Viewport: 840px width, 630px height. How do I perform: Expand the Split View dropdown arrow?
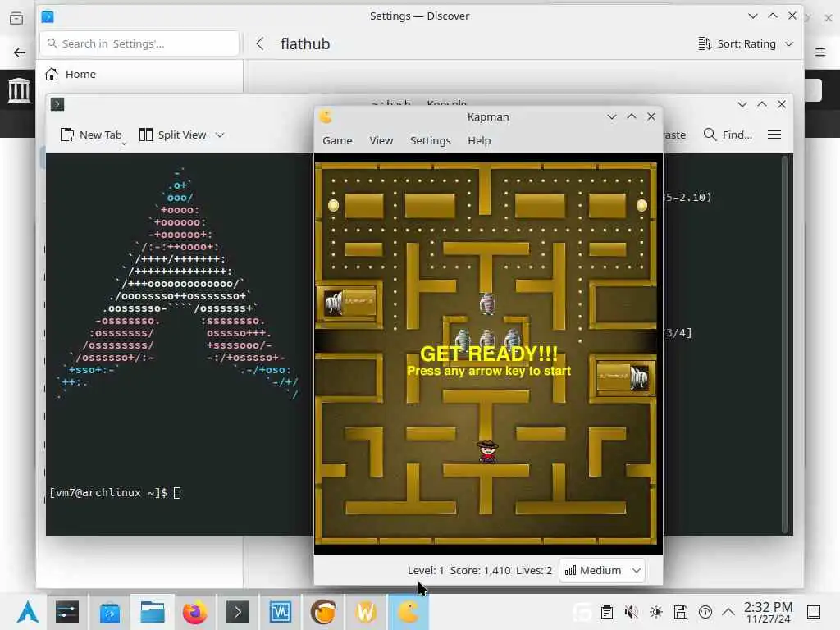point(220,135)
